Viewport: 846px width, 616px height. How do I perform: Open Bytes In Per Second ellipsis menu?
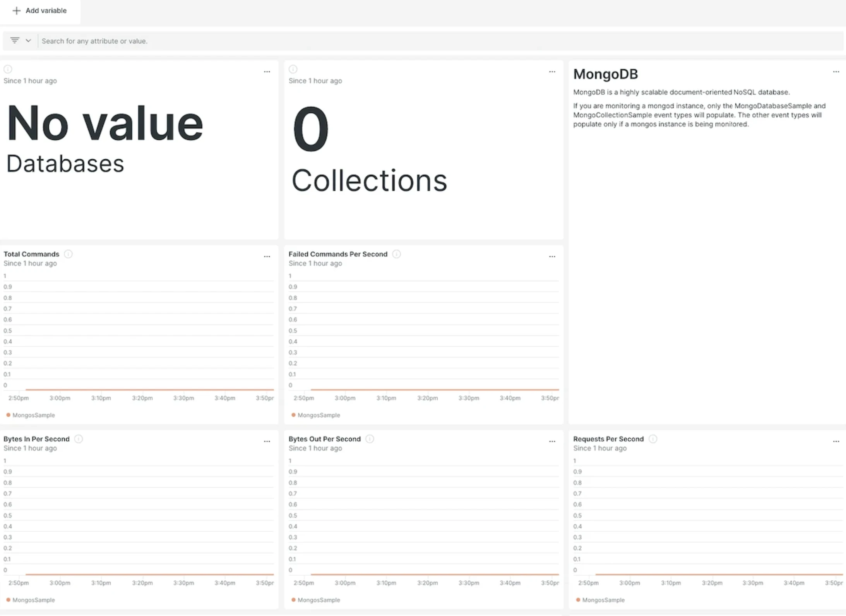(267, 441)
